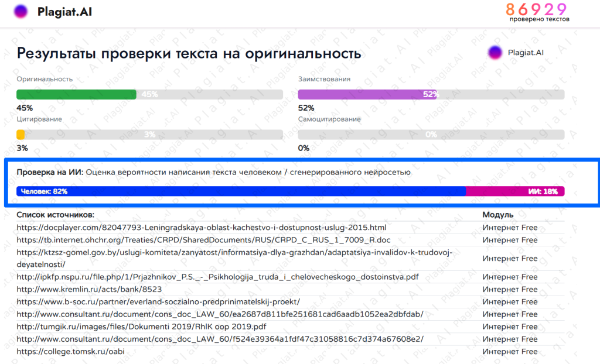600x364 pixels.
Task: Click the Plagiat.AI gradient logo circle in header
Action: pos(21,12)
